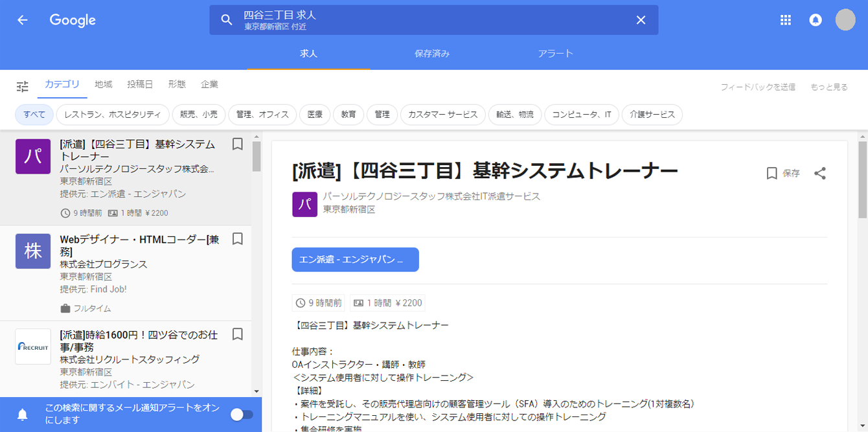
Task: Go back with the left arrow icon
Action: [x=23, y=20]
